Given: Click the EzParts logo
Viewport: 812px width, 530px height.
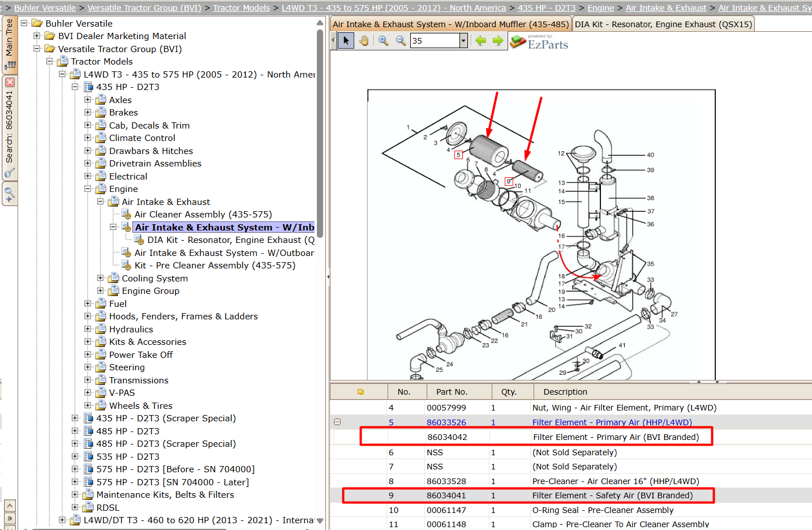Looking at the screenshot, I should 539,42.
